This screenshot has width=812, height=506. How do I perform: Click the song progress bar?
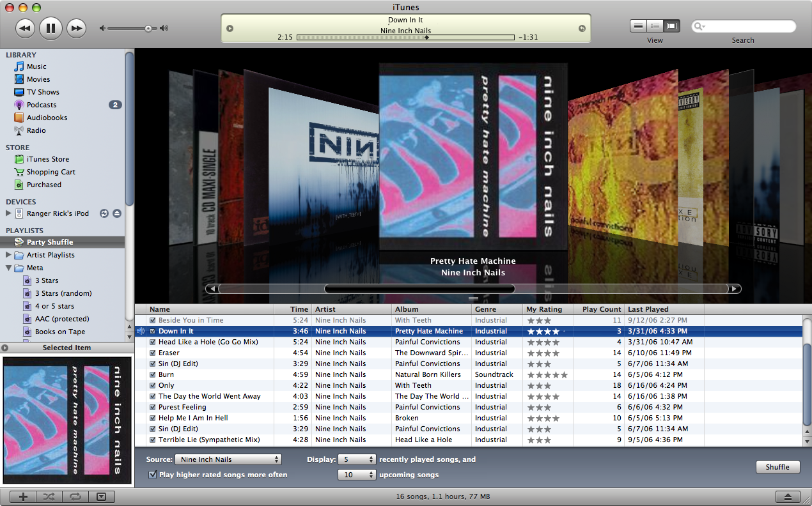[x=405, y=38]
